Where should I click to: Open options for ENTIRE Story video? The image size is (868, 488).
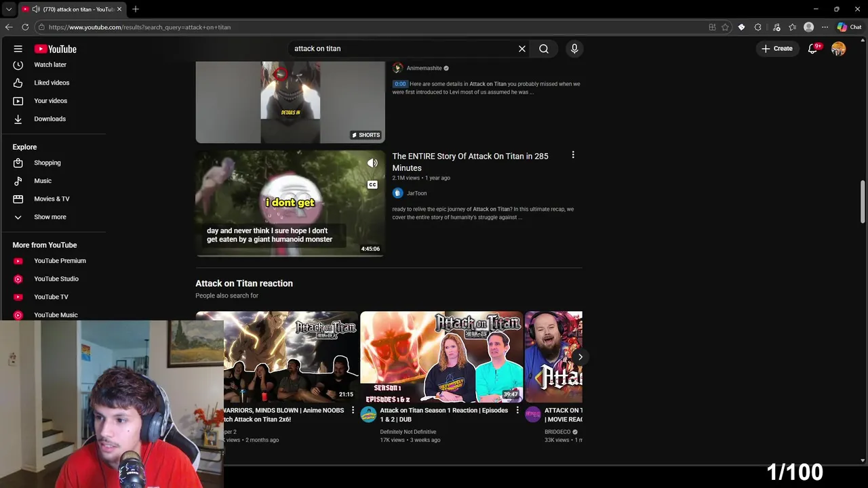tap(573, 155)
